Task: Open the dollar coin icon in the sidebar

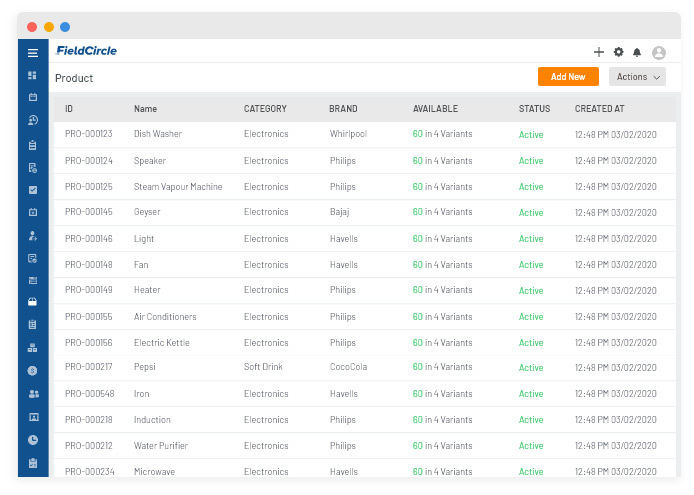Action: pyautogui.click(x=32, y=371)
